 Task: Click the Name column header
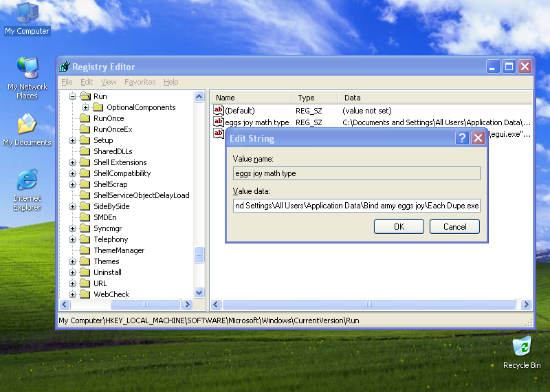click(251, 98)
